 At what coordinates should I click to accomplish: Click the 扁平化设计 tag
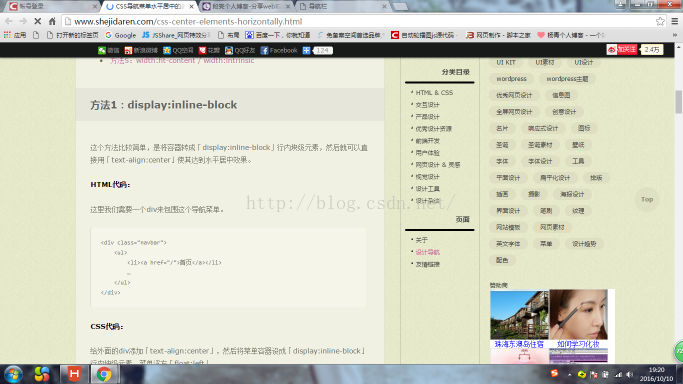pyautogui.click(x=555, y=178)
